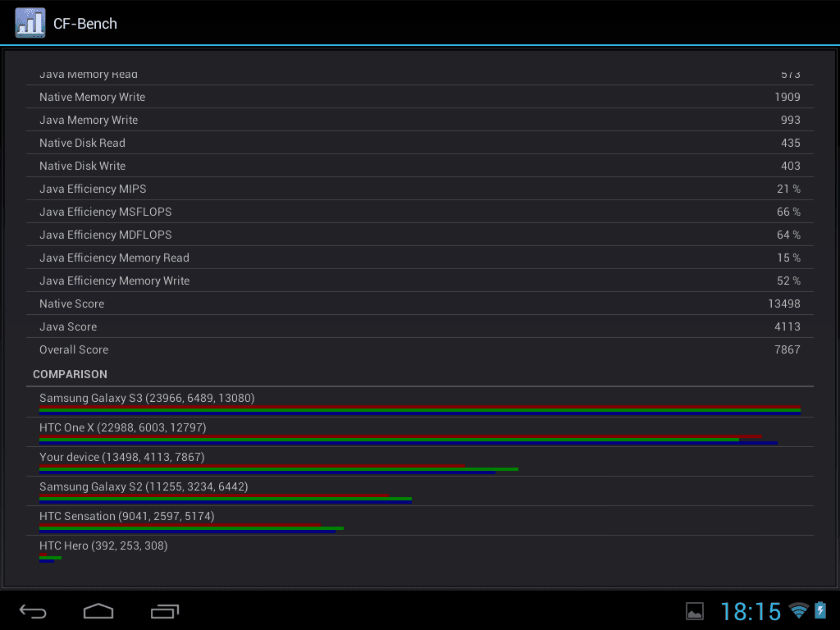Tap the Overall Score value 7867
The height and width of the screenshot is (630, 840).
pos(787,349)
